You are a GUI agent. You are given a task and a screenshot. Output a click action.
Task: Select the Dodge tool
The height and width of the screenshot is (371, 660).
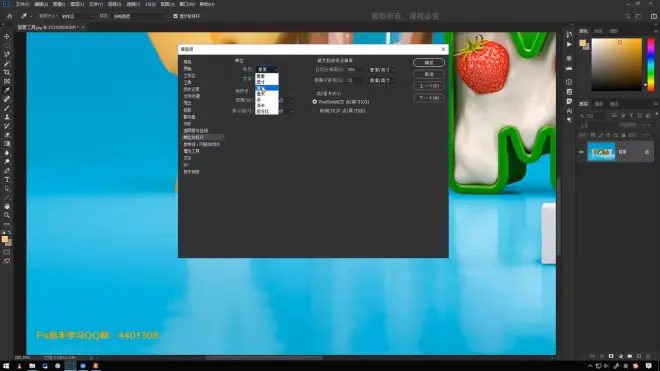(7, 161)
